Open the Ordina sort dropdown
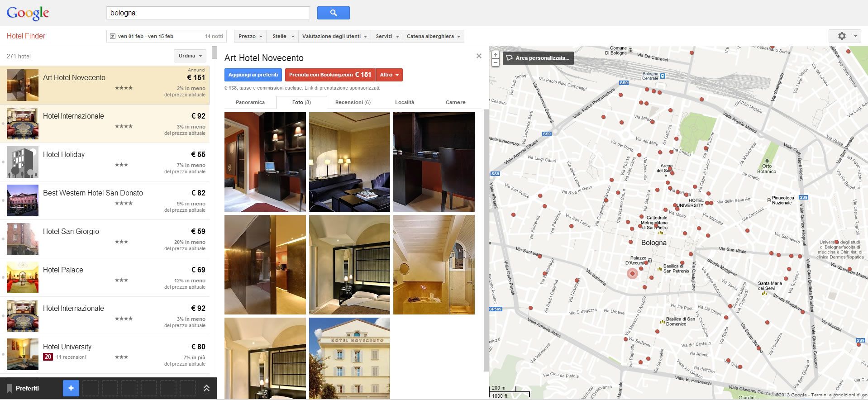 pyautogui.click(x=190, y=56)
